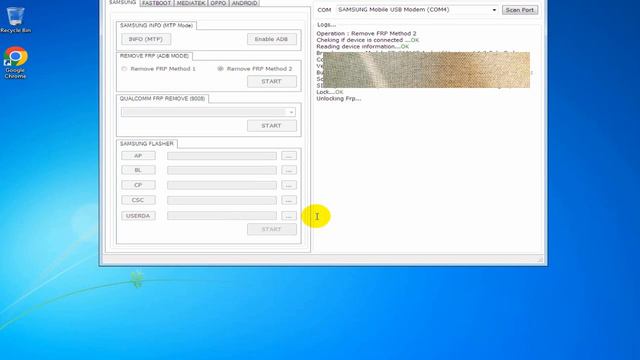This screenshot has height=360, width=640.
Task: Browse for the CP file
Action: (x=289, y=185)
